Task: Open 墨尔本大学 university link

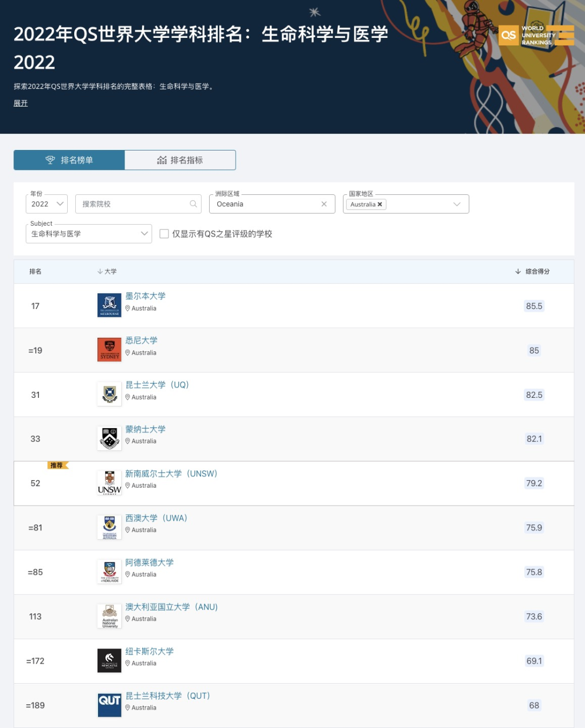Action: (146, 296)
